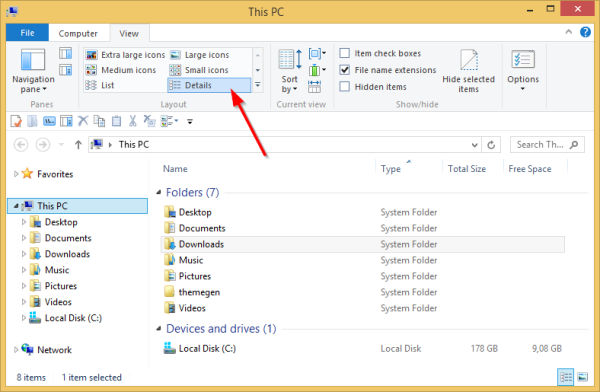Select Music in navigation tree
Image resolution: width=600 pixels, height=392 pixels.
tap(57, 270)
